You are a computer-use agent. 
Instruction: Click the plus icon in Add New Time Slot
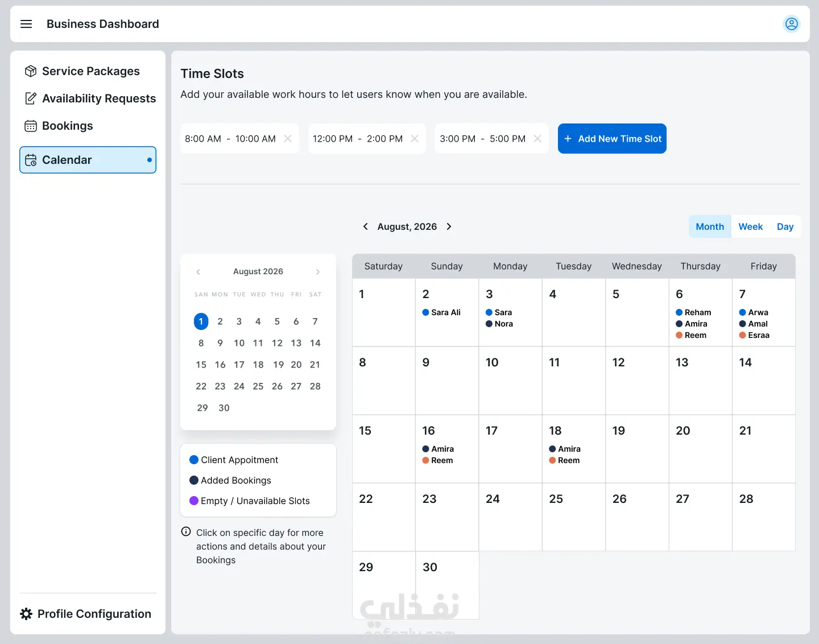(x=568, y=139)
